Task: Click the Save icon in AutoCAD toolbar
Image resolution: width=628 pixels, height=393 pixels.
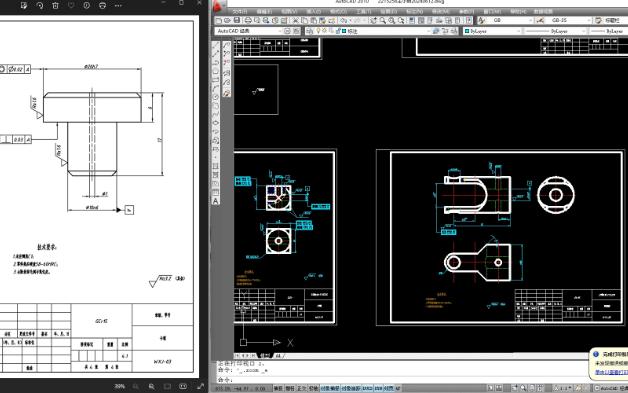Action: (237, 20)
